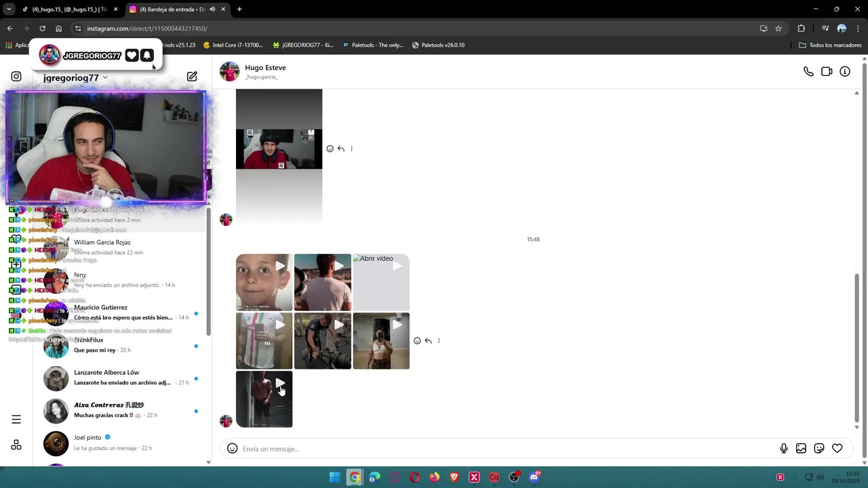The height and width of the screenshot is (488, 868).
Task: Click the message input field
Action: pos(509,449)
